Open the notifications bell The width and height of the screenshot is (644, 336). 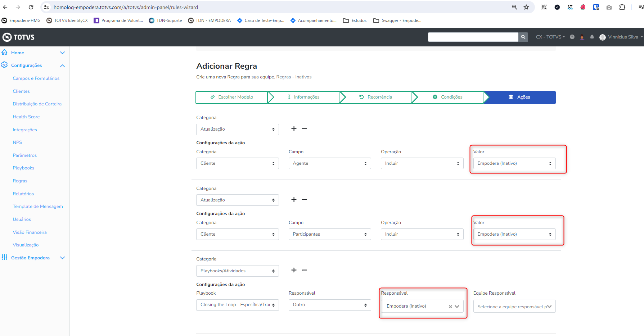592,37
